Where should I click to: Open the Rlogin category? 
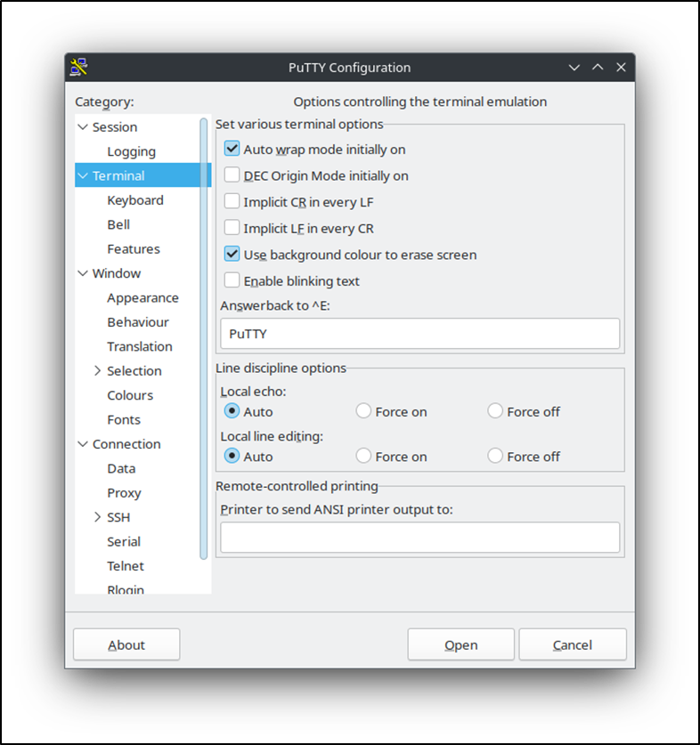coord(126,589)
